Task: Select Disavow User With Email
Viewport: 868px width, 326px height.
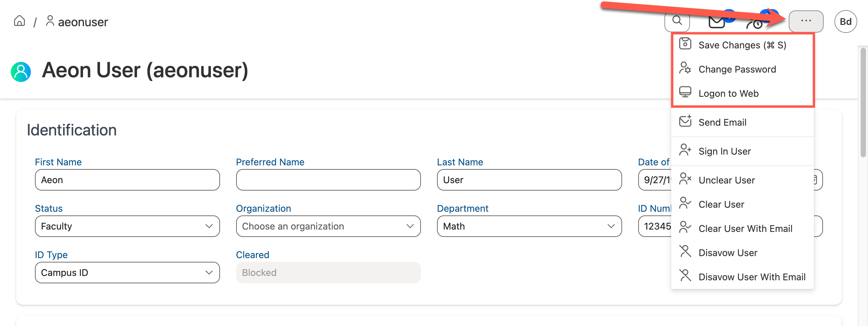Action: [752, 277]
